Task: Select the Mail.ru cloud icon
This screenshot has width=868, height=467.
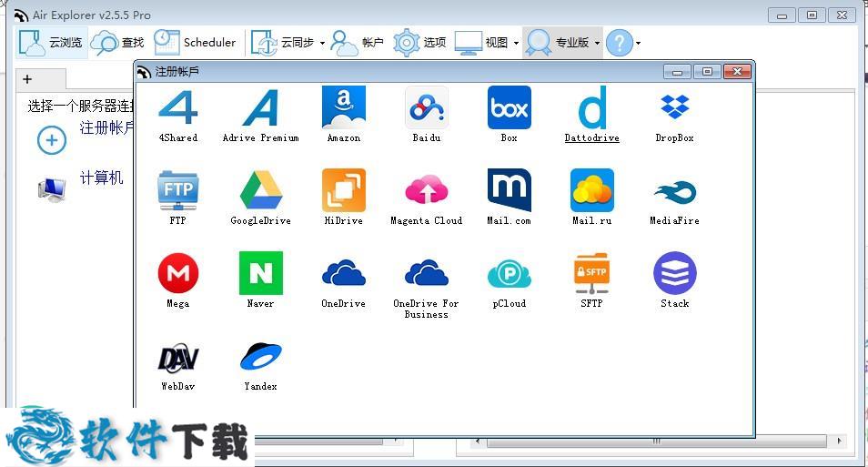Action: pyautogui.click(x=591, y=190)
